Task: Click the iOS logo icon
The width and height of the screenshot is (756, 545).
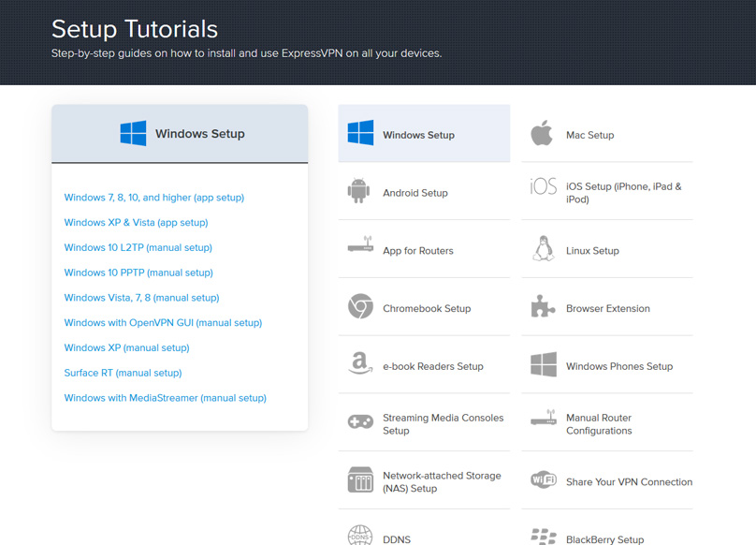Action: pos(544,186)
